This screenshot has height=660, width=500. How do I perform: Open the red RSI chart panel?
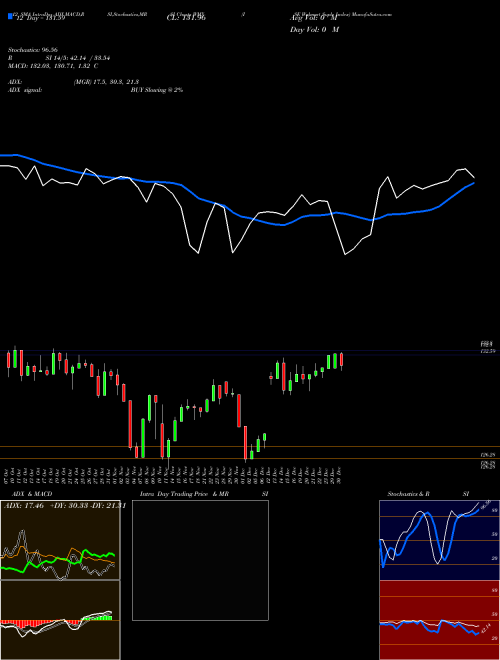(439, 620)
